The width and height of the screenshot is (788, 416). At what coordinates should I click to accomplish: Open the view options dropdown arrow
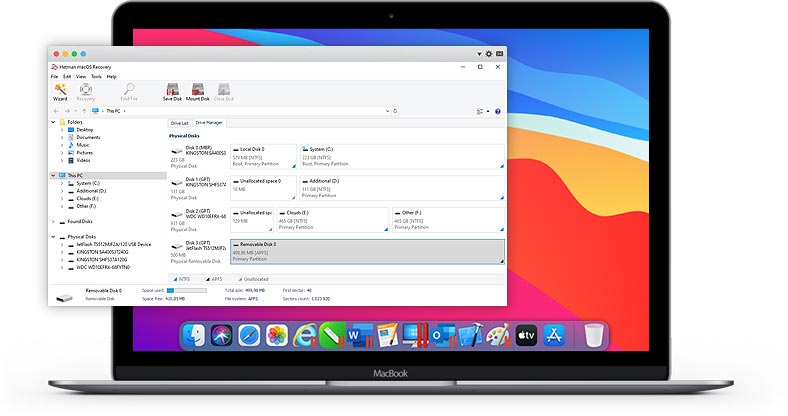point(487,112)
